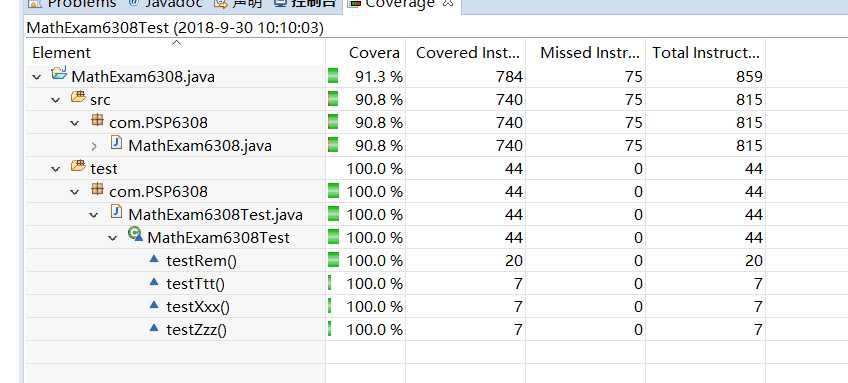Select the MathExam6308Test.java row label
This screenshot has height=383, width=848.
pyautogui.click(x=215, y=215)
